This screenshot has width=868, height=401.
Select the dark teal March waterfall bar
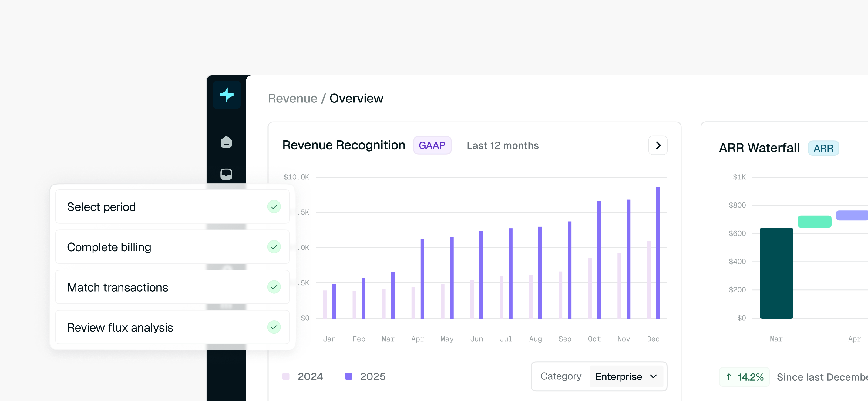click(776, 273)
